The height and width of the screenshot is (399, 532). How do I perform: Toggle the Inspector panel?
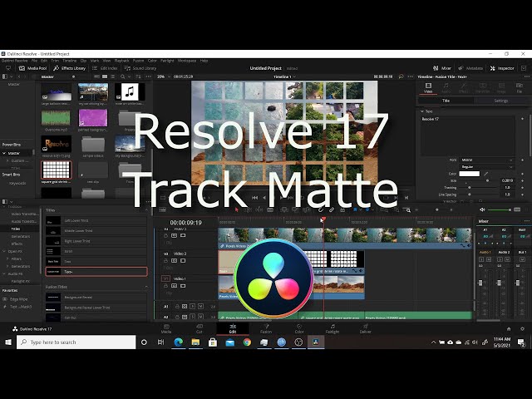click(x=502, y=68)
